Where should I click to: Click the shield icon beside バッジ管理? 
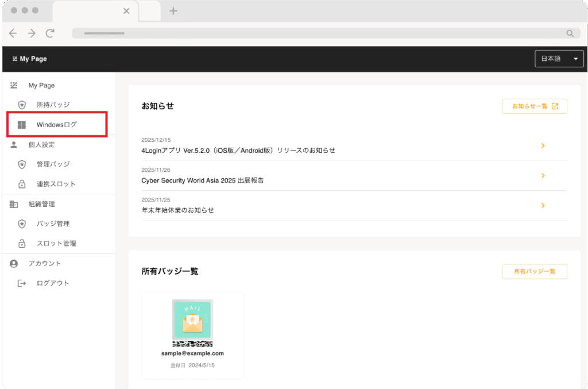click(22, 224)
